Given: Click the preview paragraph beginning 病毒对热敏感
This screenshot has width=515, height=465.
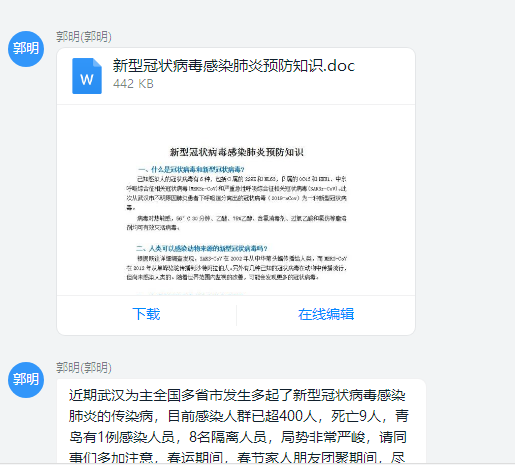Looking at the screenshot, I should click(236, 223).
